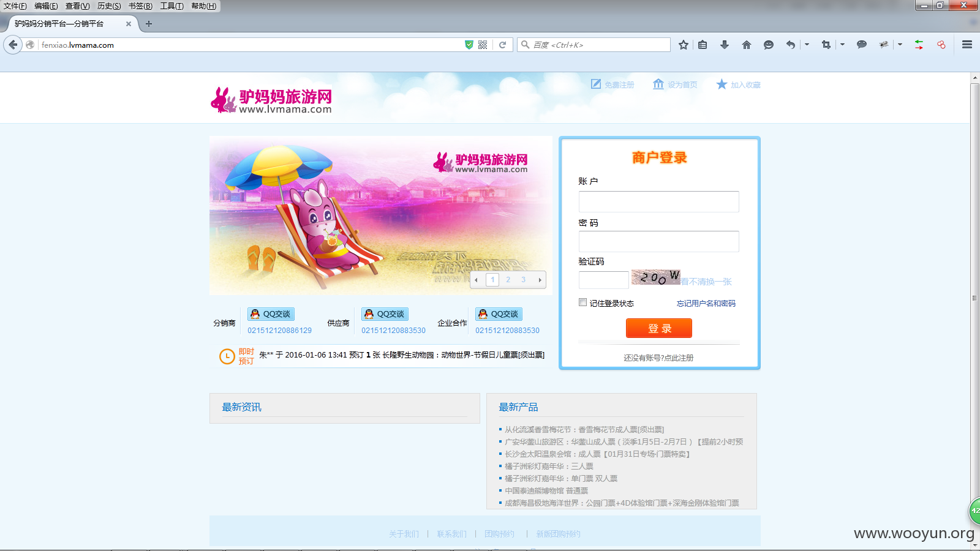The width and height of the screenshot is (980, 551).
Task: Click the insect image toolbar icon
Action: pos(884,45)
